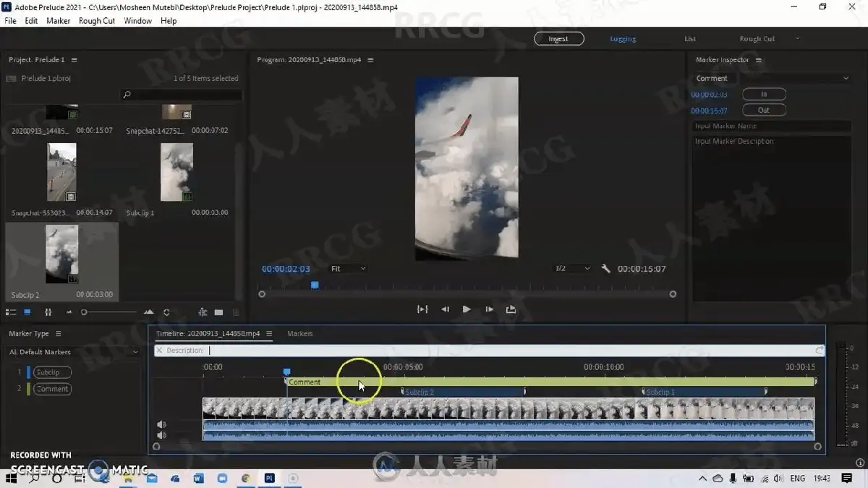
Task: Switch to the Logging workspace
Action: (x=623, y=39)
